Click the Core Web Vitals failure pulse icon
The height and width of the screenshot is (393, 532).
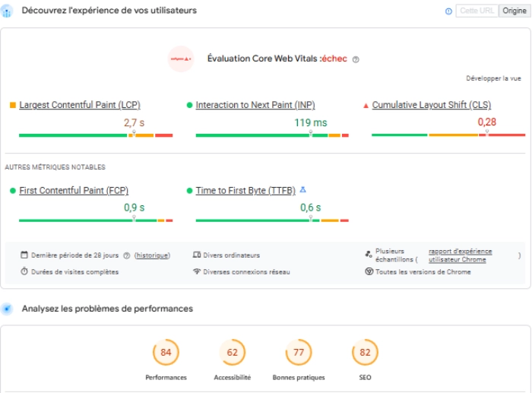tap(181, 59)
